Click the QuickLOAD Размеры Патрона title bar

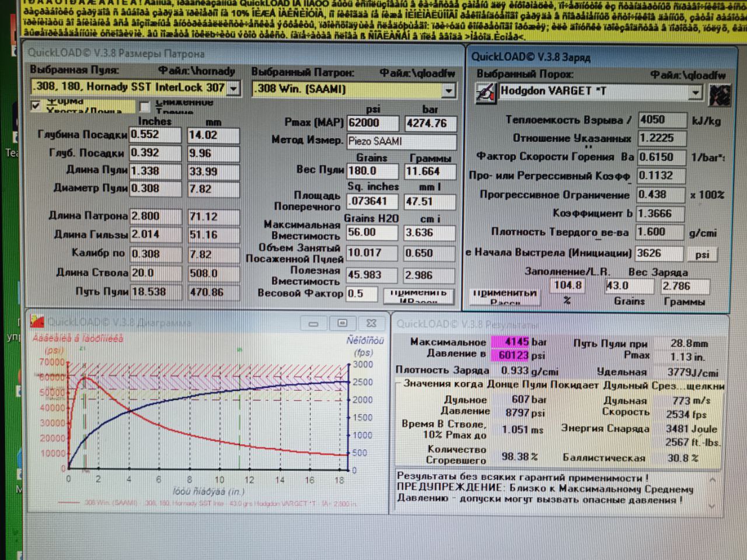[x=243, y=53]
